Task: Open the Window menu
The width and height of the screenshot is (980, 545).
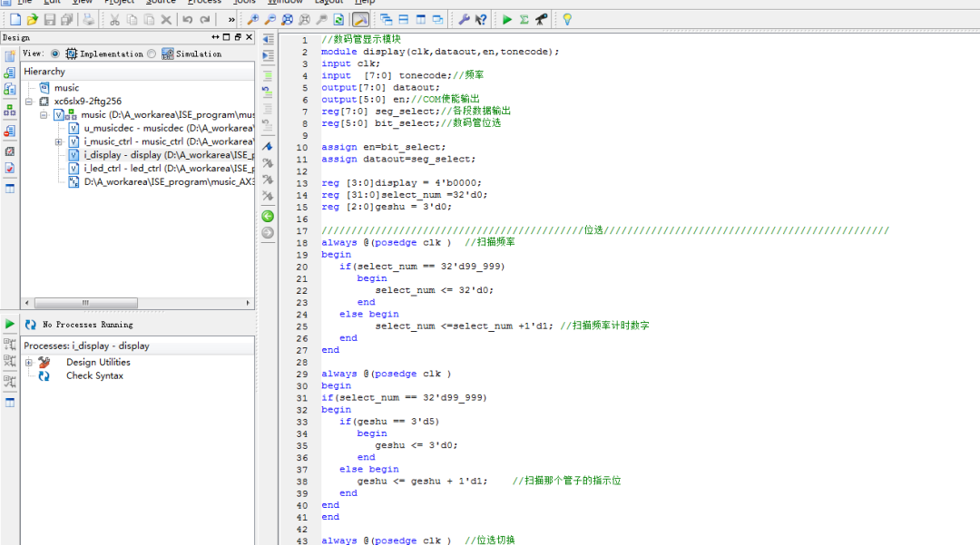Action: tap(285, 3)
